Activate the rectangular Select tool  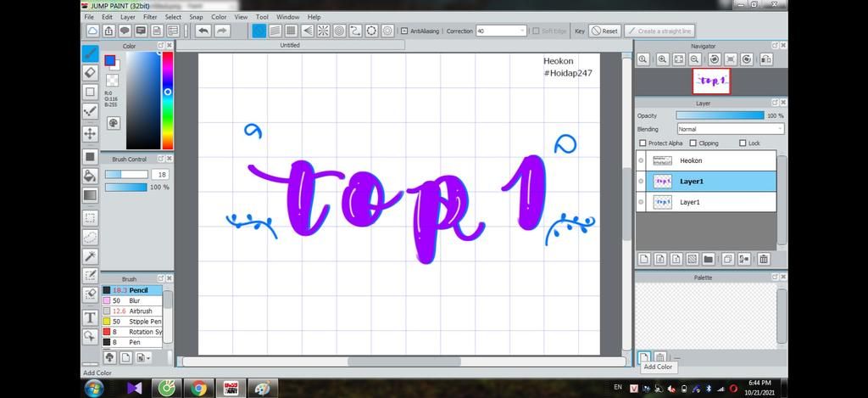[x=90, y=218]
